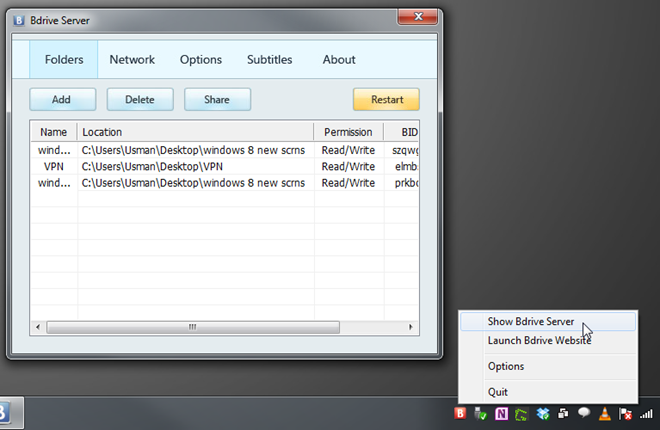Click the Share button
660x430 pixels.
click(217, 99)
